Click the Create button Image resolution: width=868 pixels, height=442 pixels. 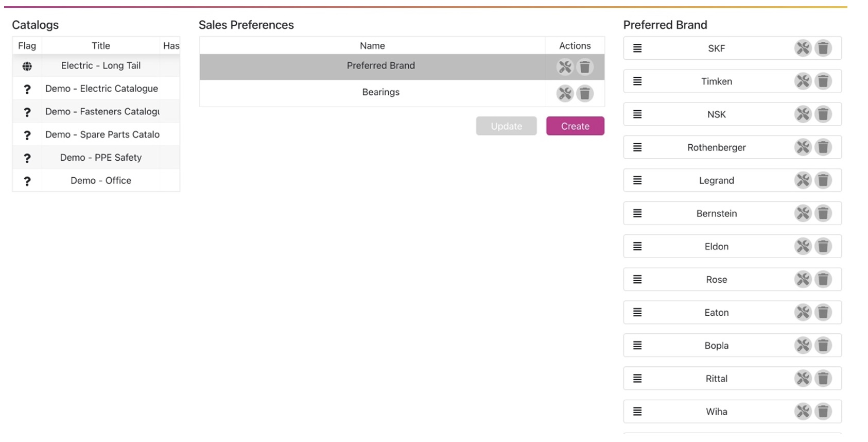coord(575,126)
